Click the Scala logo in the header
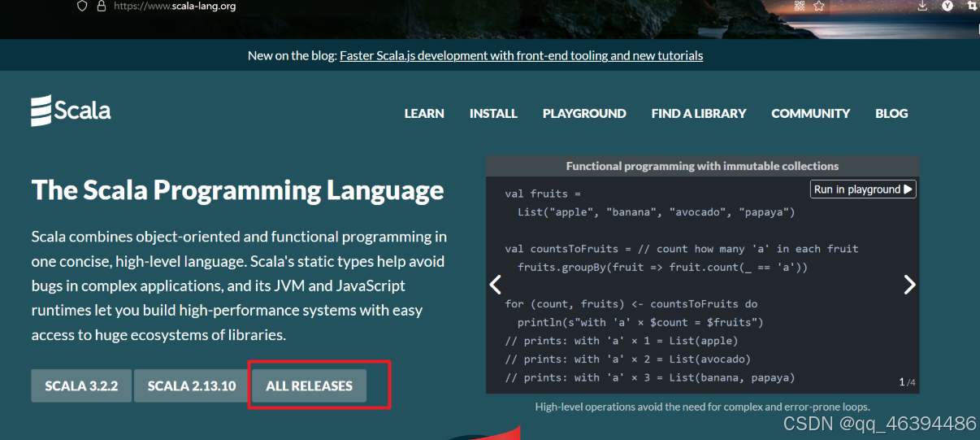This screenshot has height=440, width=980. pos(71,111)
